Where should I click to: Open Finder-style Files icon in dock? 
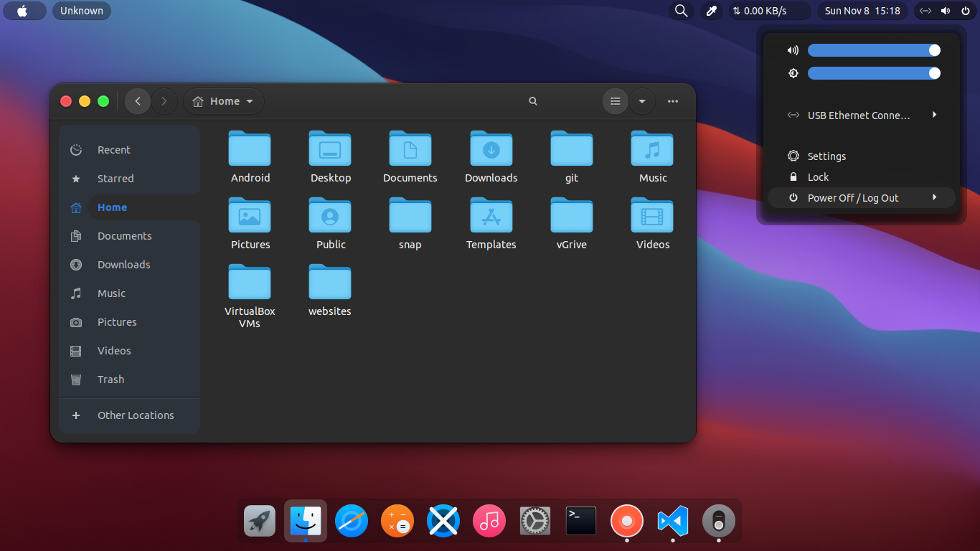tap(306, 521)
